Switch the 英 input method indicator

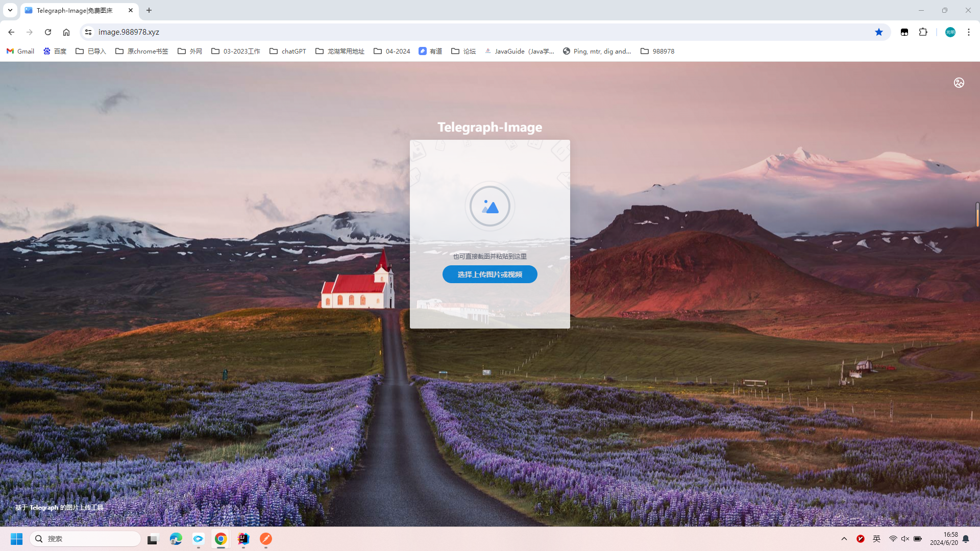click(876, 539)
